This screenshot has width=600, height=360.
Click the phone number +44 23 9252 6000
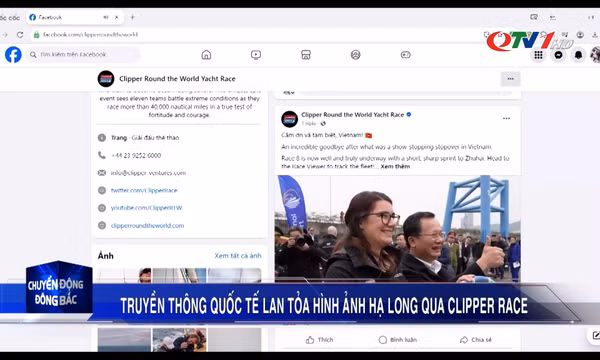[x=136, y=155]
